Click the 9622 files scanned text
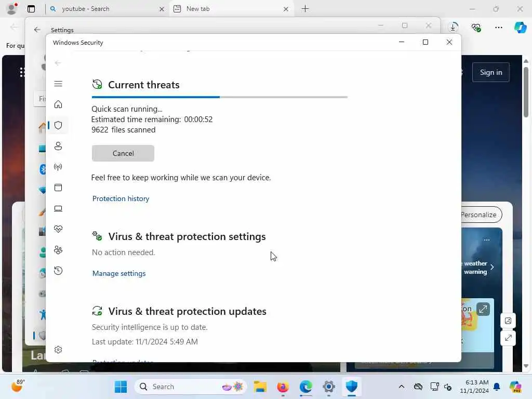This screenshot has height=399, width=532. (x=124, y=130)
